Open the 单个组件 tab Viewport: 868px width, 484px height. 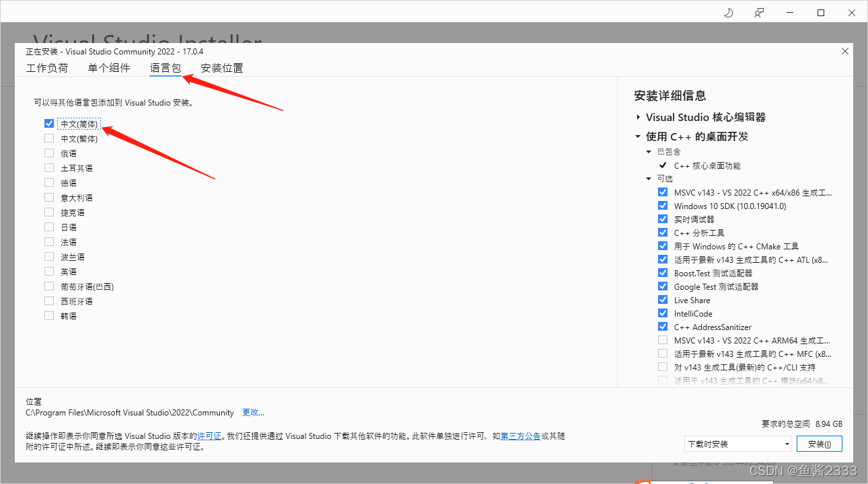[x=109, y=68]
